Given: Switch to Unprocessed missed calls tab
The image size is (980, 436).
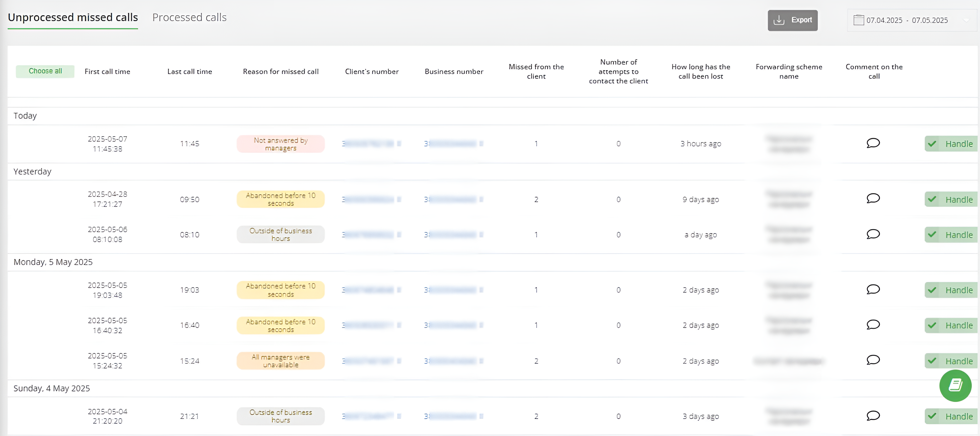Looking at the screenshot, I should (73, 18).
